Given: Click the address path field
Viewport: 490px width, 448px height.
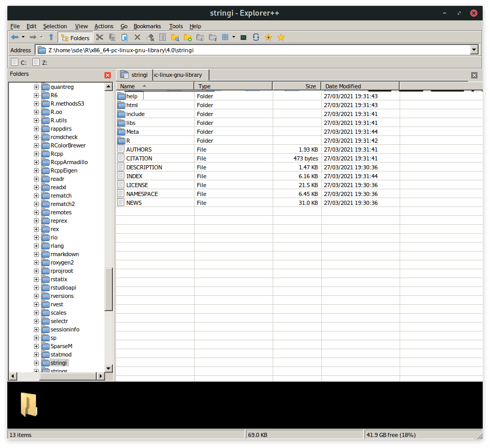Looking at the screenshot, I should coord(253,50).
